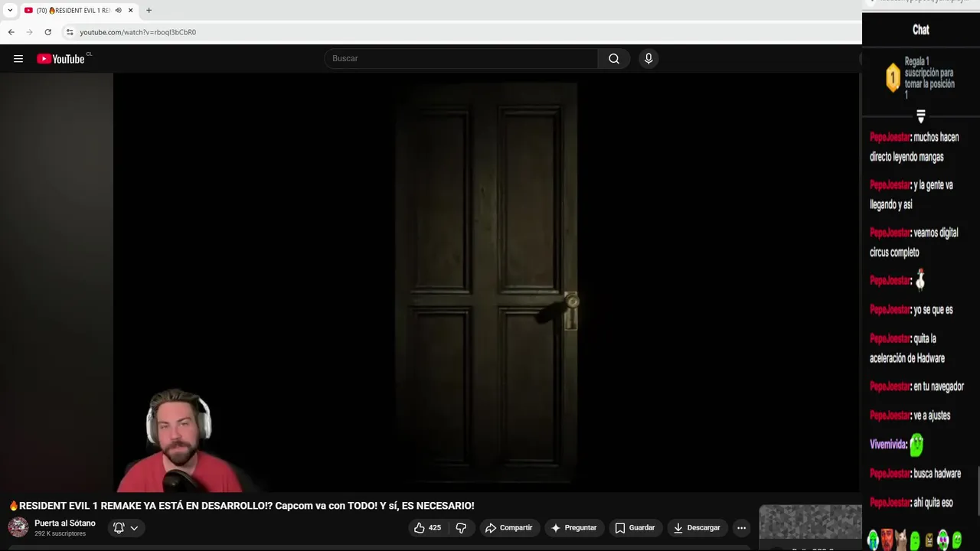Open the tab search dropdown arrow
This screenshot has width=980, height=551.
[10, 11]
